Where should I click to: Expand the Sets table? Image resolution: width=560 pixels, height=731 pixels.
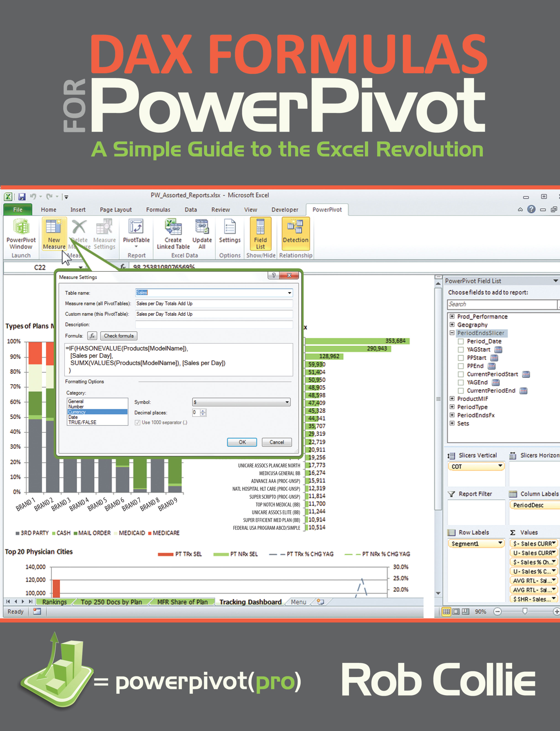(452, 423)
